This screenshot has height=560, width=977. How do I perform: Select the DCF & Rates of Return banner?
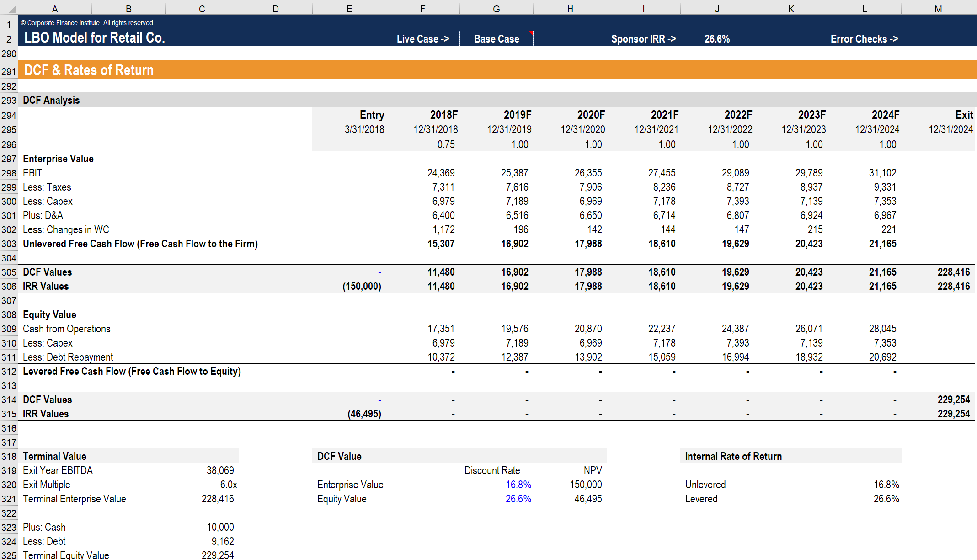90,69
